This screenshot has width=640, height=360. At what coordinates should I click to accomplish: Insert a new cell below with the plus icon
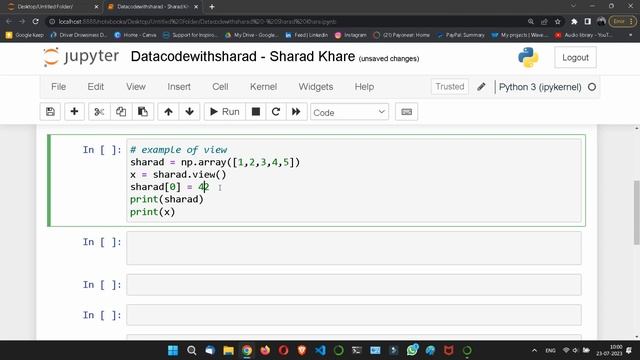pos(74,112)
